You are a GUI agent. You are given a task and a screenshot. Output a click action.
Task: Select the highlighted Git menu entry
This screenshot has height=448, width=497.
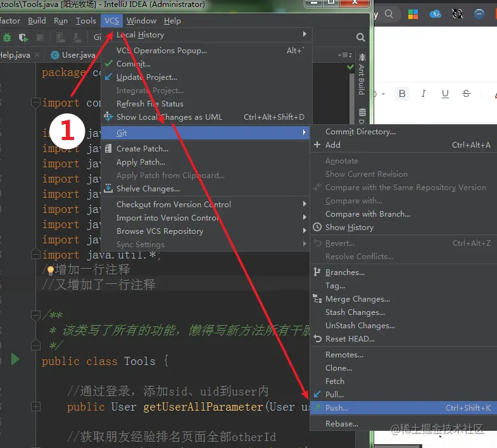click(205, 133)
